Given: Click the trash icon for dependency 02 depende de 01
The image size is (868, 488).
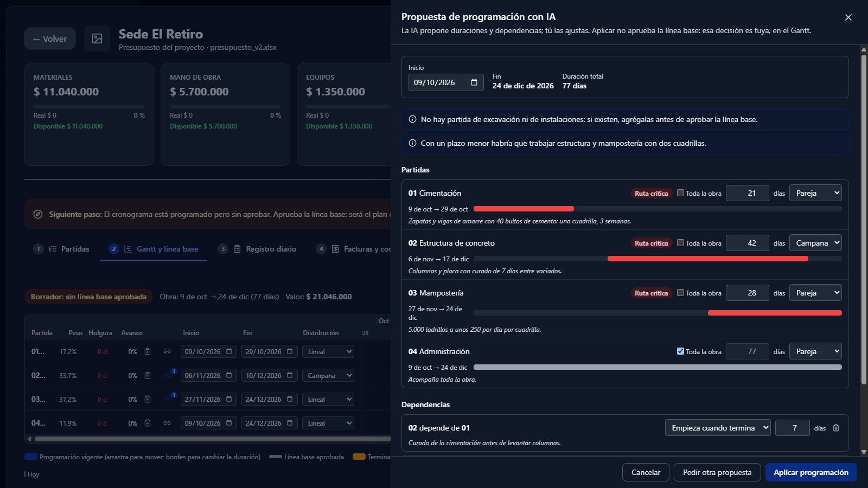Looking at the screenshot, I should click(836, 428).
